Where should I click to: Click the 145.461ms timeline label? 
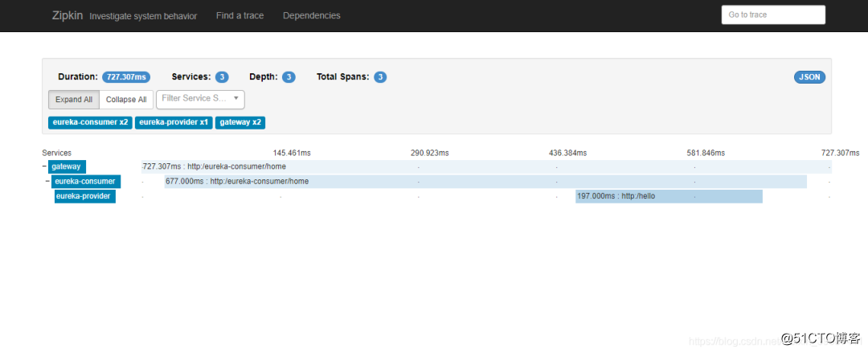(x=292, y=153)
